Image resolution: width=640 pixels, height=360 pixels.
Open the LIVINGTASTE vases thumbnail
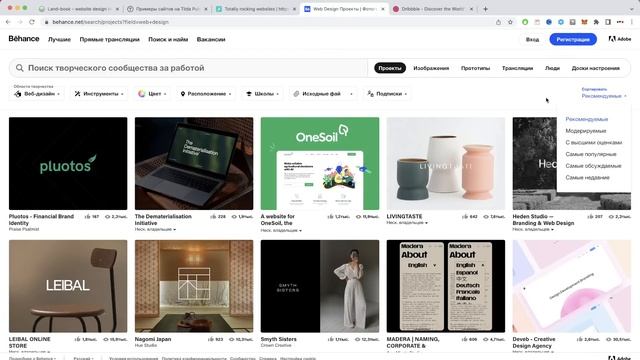click(446, 164)
